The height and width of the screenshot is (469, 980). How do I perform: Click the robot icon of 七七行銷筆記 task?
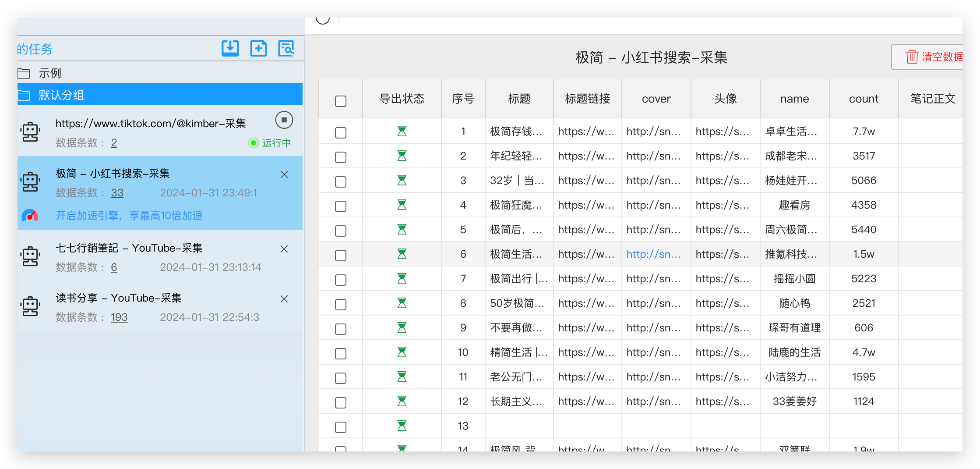point(30,256)
